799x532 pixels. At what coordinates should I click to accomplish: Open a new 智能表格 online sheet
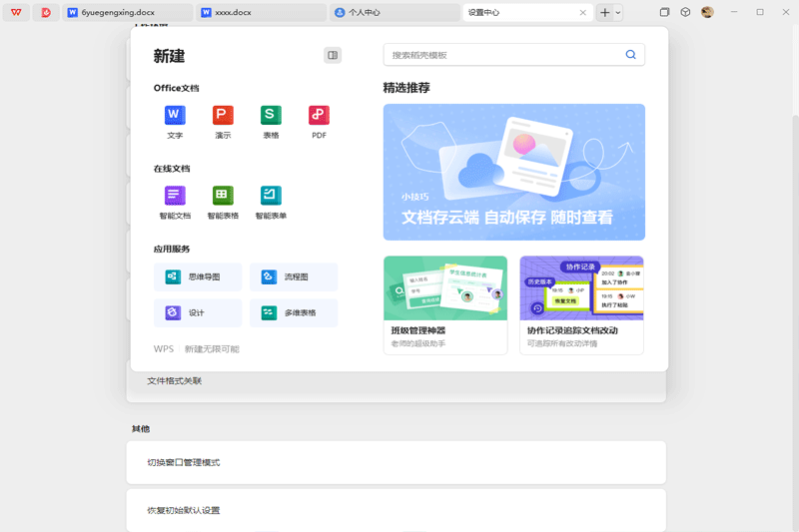(223, 197)
